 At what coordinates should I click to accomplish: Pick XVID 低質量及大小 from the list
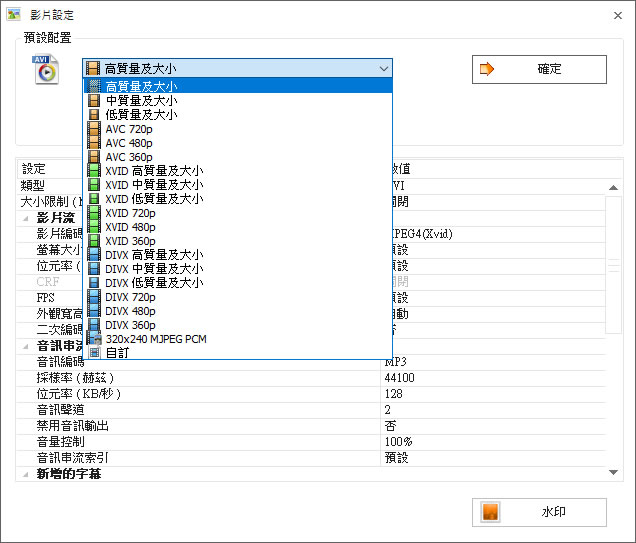click(x=238, y=199)
